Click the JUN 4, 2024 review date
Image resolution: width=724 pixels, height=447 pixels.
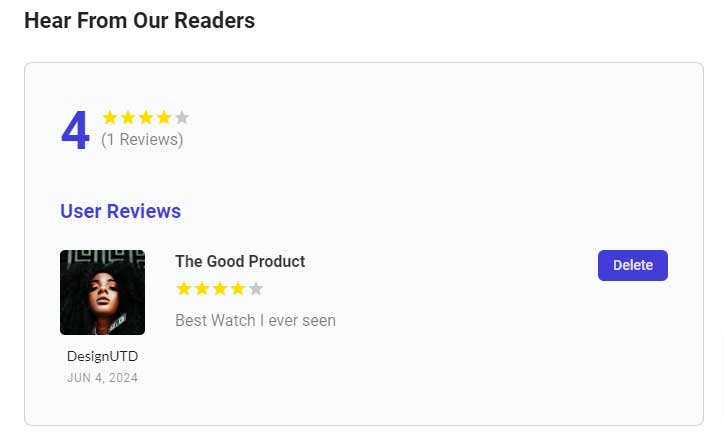[x=102, y=378]
